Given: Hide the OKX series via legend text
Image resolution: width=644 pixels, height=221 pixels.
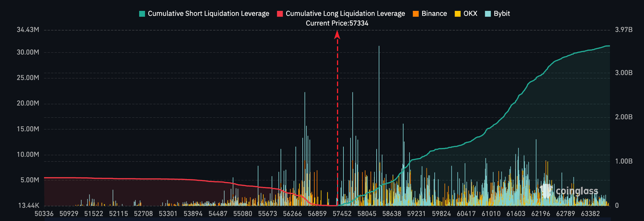Looking at the screenshot, I should pos(470,14).
